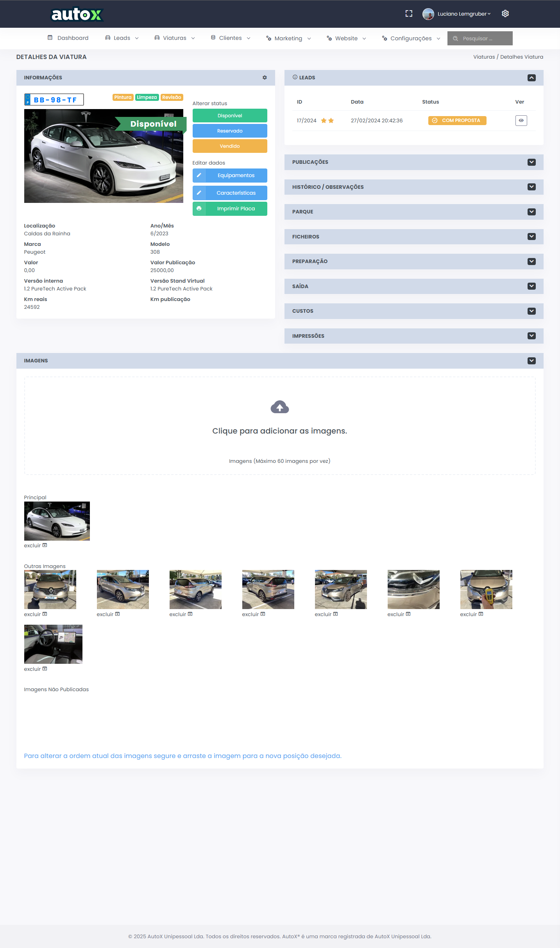The image size is (560, 948).
Task: Expand the Preparação panel
Action: tap(531, 262)
